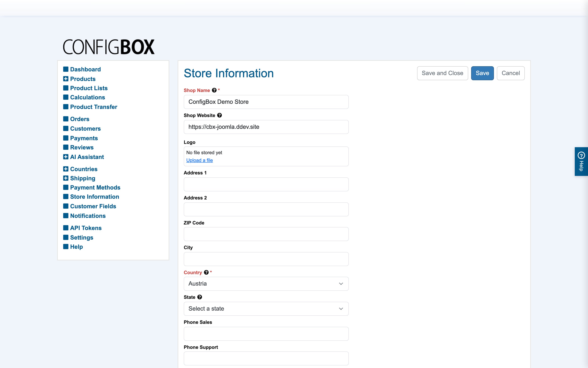Click the help icon beside State
588x368 pixels.
pos(200,297)
